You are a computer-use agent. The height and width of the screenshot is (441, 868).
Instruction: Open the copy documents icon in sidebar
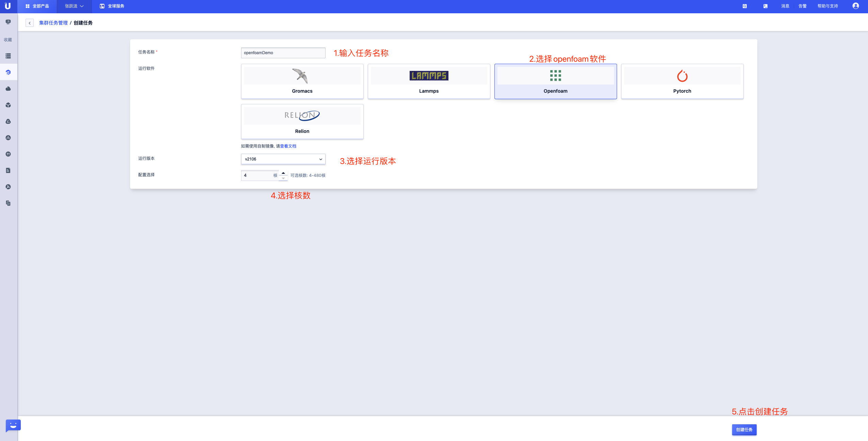[8, 203]
